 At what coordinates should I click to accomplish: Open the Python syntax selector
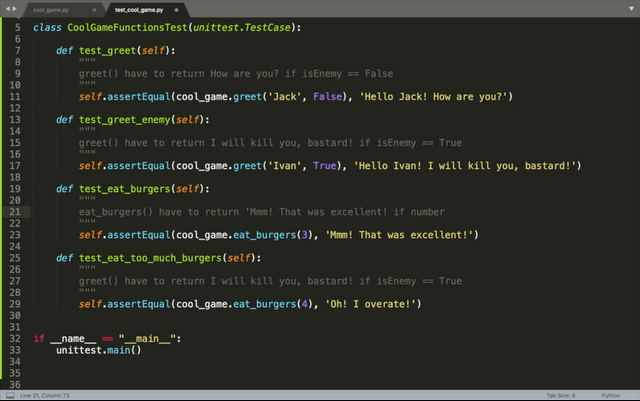click(x=611, y=396)
